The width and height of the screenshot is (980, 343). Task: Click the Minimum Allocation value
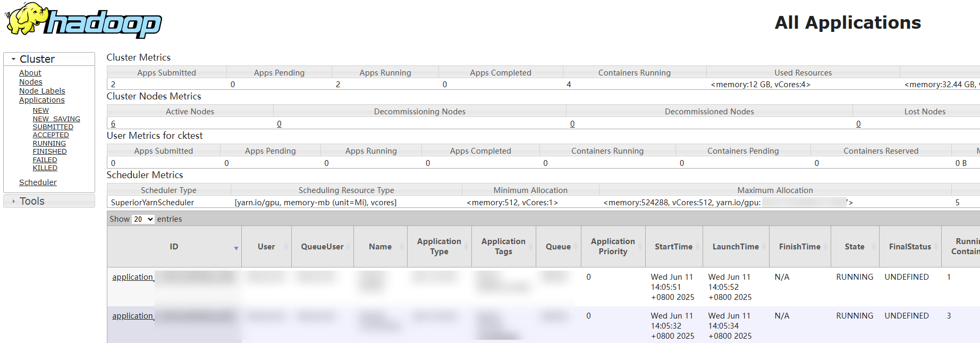click(x=512, y=203)
